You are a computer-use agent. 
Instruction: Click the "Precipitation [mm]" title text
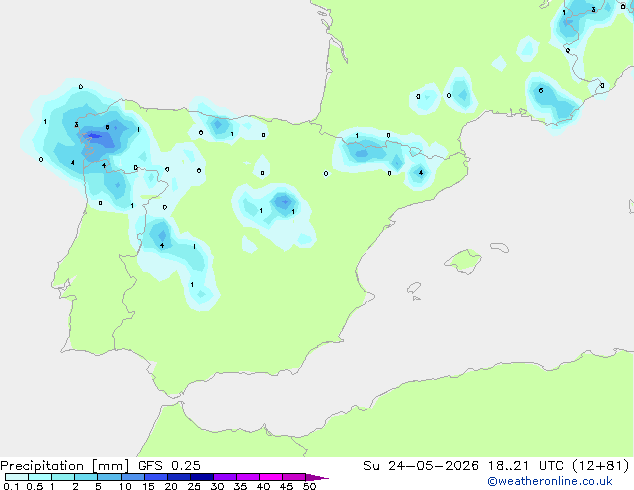(x=65, y=466)
